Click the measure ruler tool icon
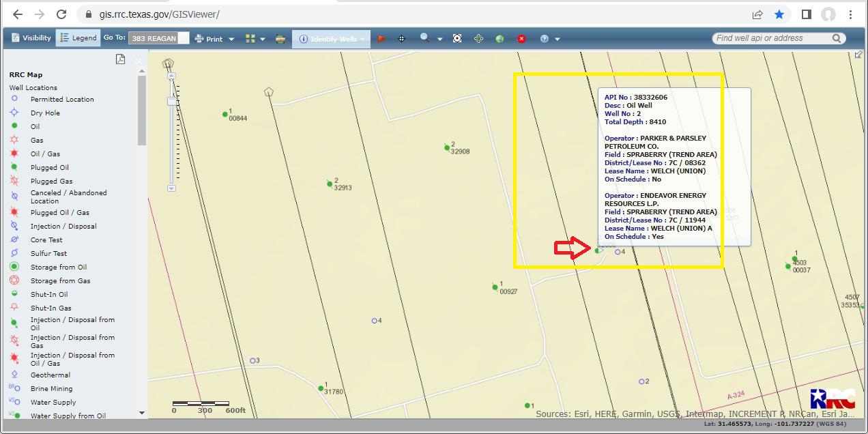This screenshot has width=868, height=434. [x=280, y=39]
